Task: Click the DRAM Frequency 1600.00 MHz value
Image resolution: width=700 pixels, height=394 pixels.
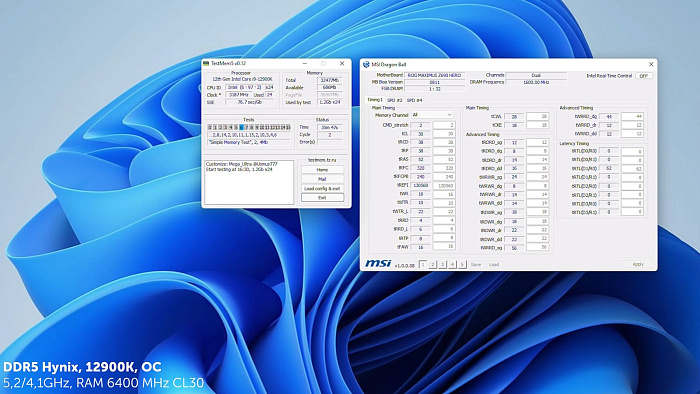Action: 535,82
